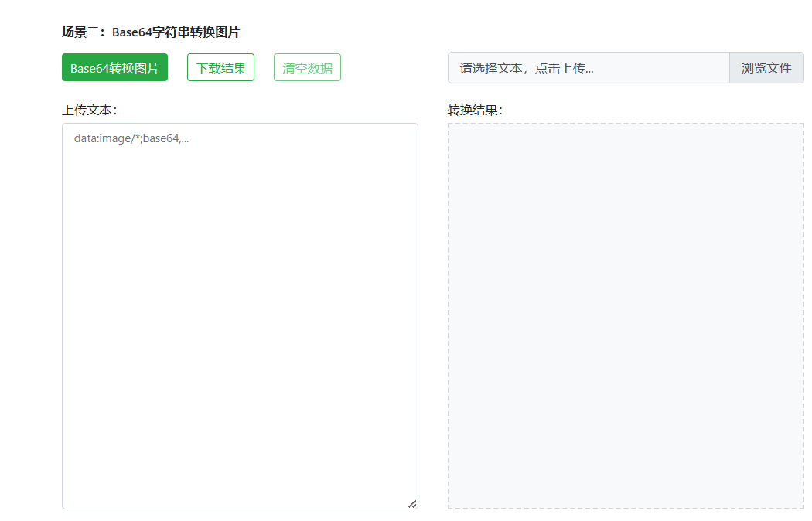Click the 请选择文本，点击上传 file field
The height and width of the screenshot is (521, 812).
coord(588,68)
